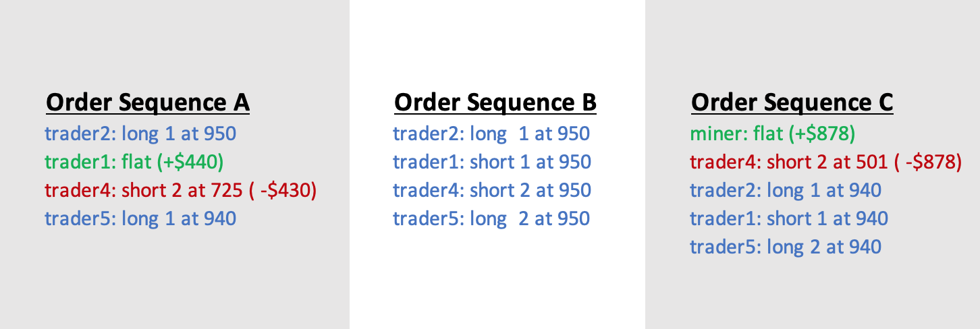Click green miner flat (+$878) line
Viewport: 980px width, 329px height.
(773, 133)
